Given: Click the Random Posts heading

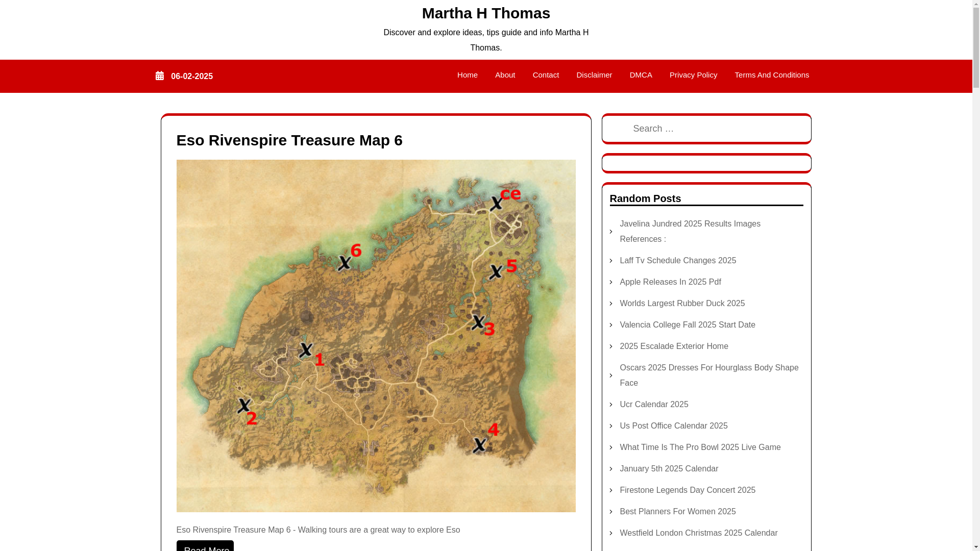Looking at the screenshot, I should pos(645,198).
